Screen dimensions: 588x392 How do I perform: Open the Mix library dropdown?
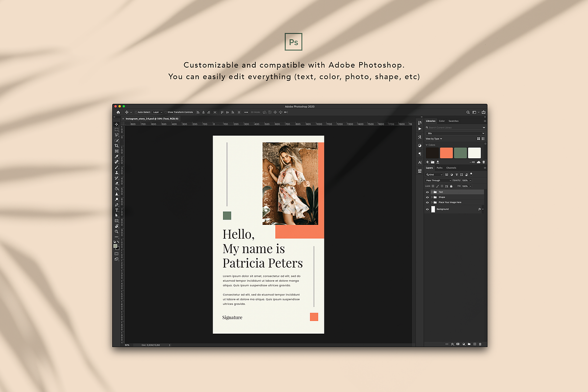tap(455, 133)
